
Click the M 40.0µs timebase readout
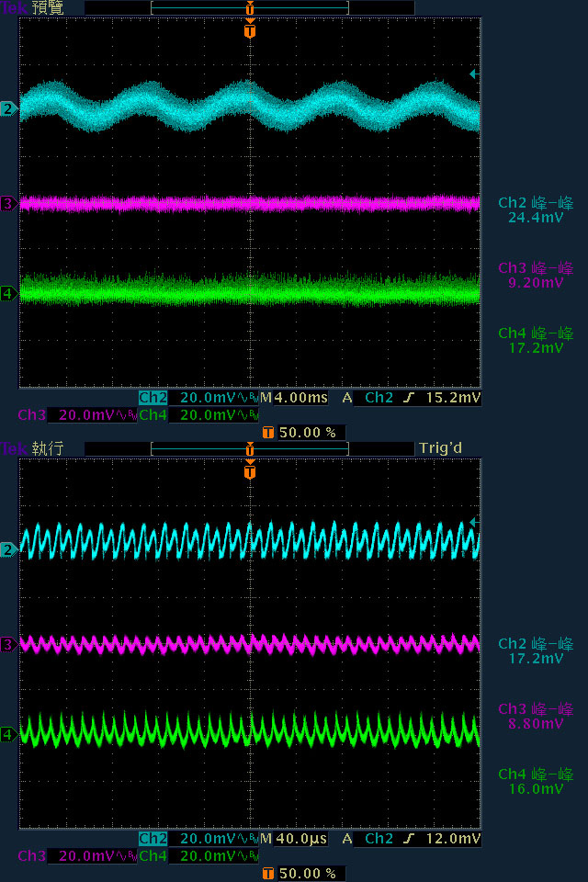[x=294, y=839]
